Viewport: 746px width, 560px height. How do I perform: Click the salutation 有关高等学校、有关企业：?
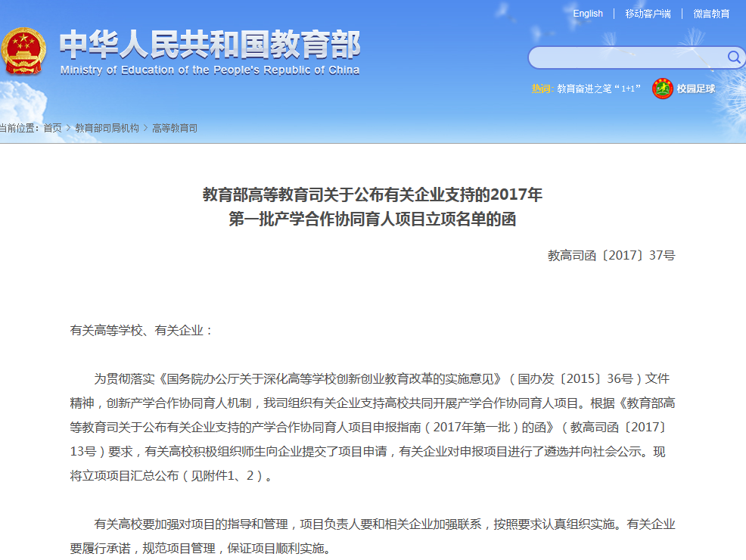click(x=141, y=330)
